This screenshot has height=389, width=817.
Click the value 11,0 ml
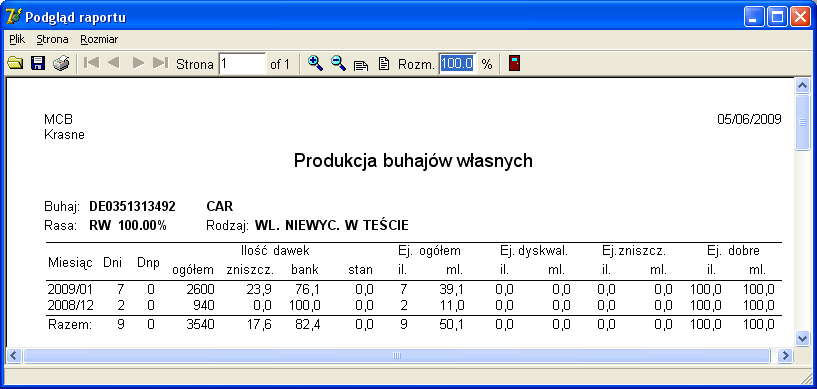pyautogui.click(x=451, y=305)
